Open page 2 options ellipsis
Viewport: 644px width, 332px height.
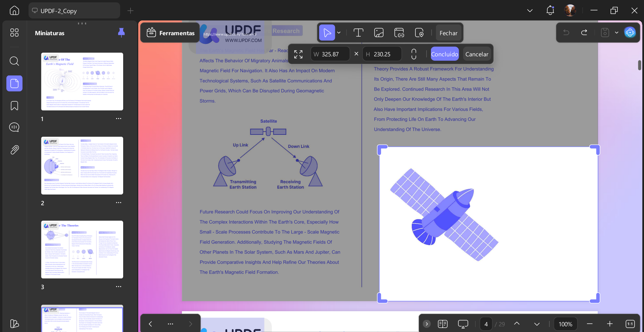[x=118, y=203]
